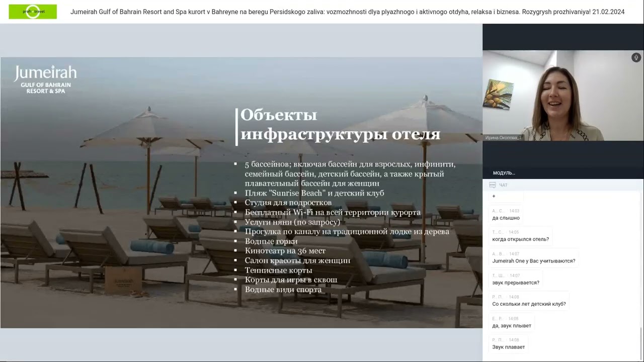Select the модуль… panel header
This screenshot has height=362, width=644.
tap(504, 172)
